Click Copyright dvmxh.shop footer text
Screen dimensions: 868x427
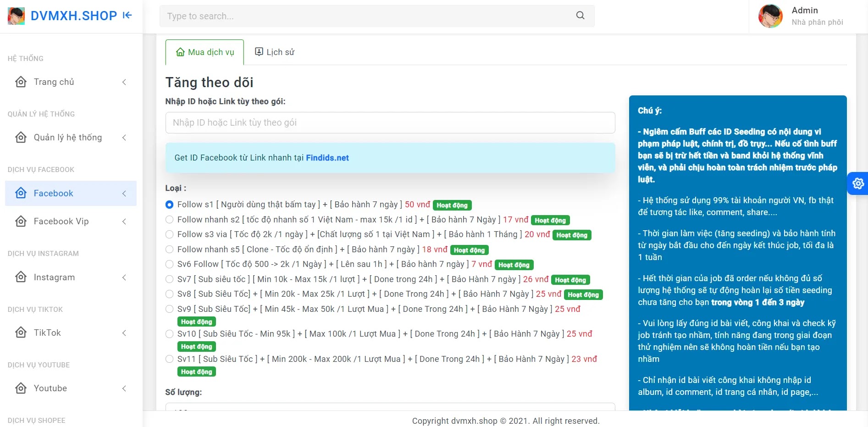pyautogui.click(x=506, y=421)
